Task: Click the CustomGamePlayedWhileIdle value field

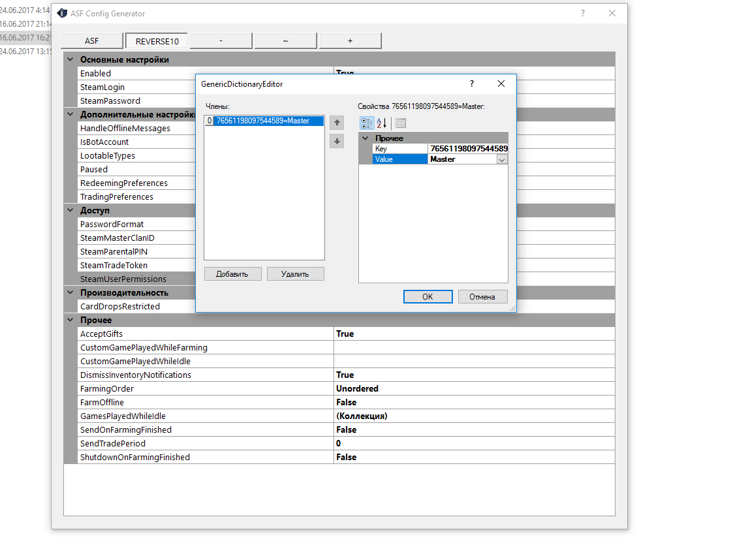Action: 474,362
